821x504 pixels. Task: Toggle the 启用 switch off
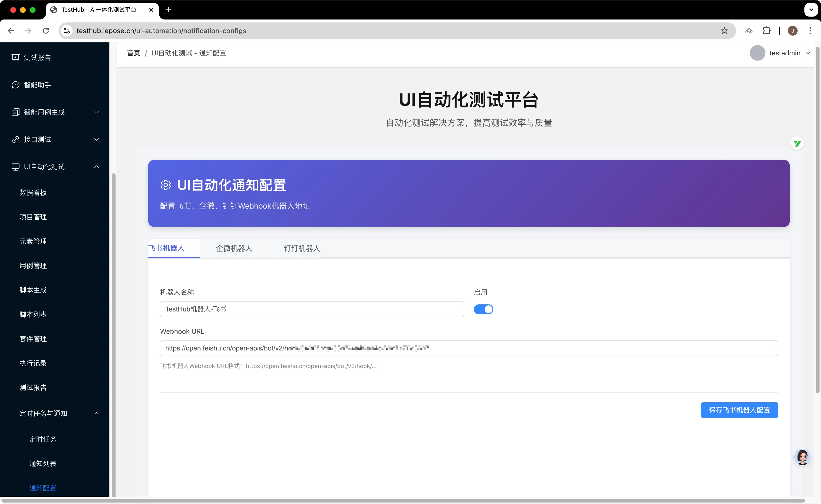pos(483,309)
